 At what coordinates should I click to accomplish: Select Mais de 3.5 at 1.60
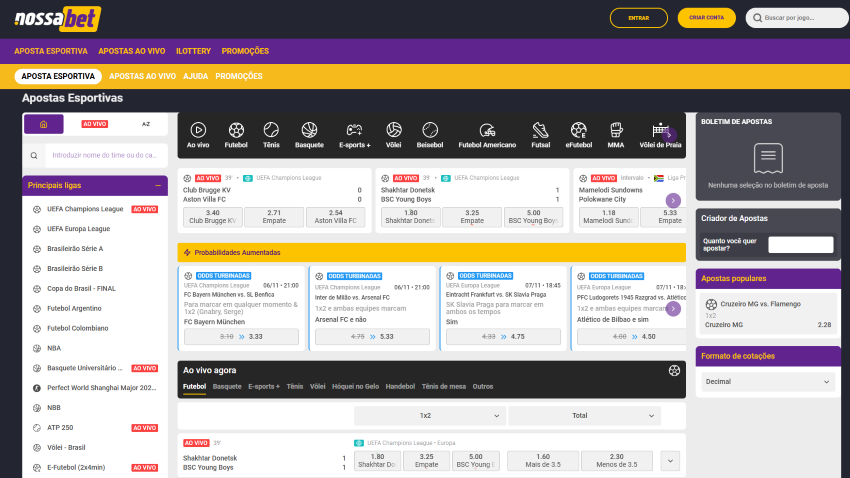543,461
